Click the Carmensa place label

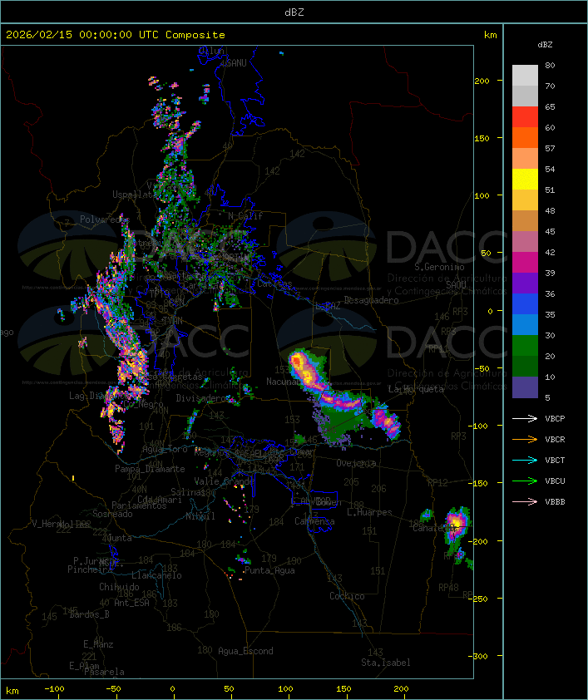[x=314, y=521]
